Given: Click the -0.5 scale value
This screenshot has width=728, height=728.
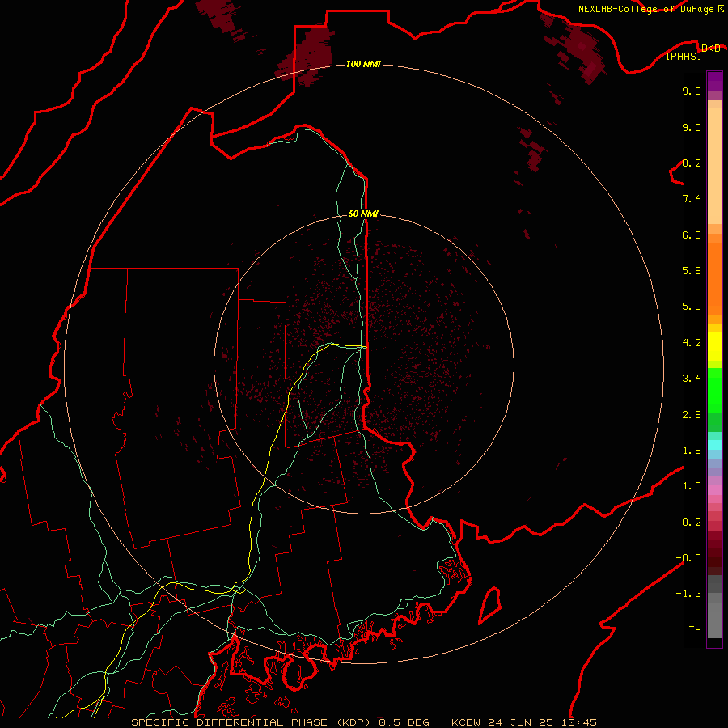Looking at the screenshot, I should (688, 558).
